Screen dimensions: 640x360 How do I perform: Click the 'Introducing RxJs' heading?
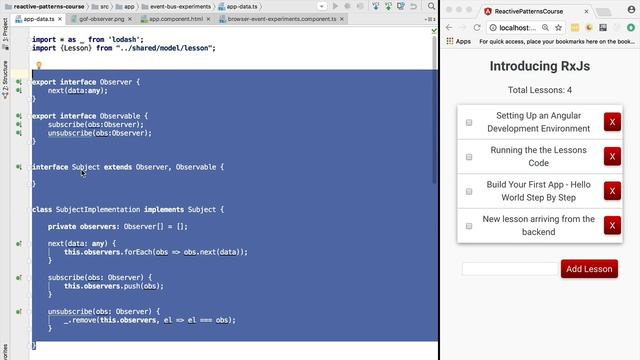pos(540,66)
